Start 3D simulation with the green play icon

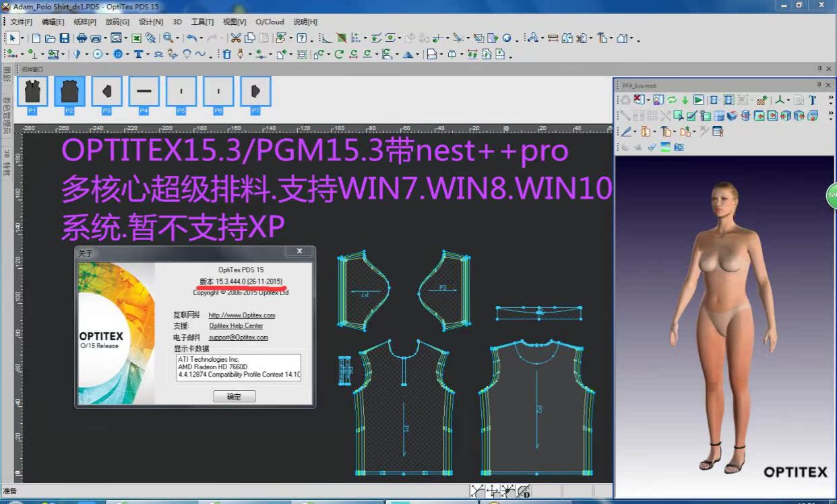pos(698,100)
